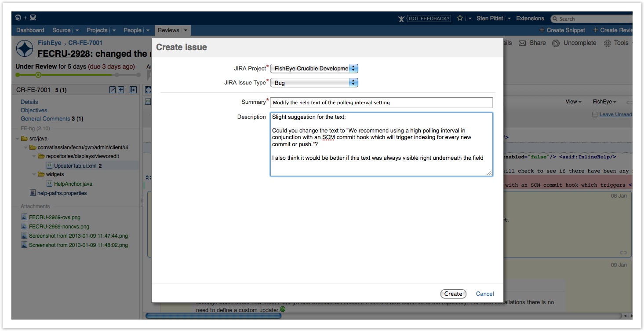Viewport: 644px width, 331px height.
Task: Click the Tools gear icon
Action: [x=608, y=43]
